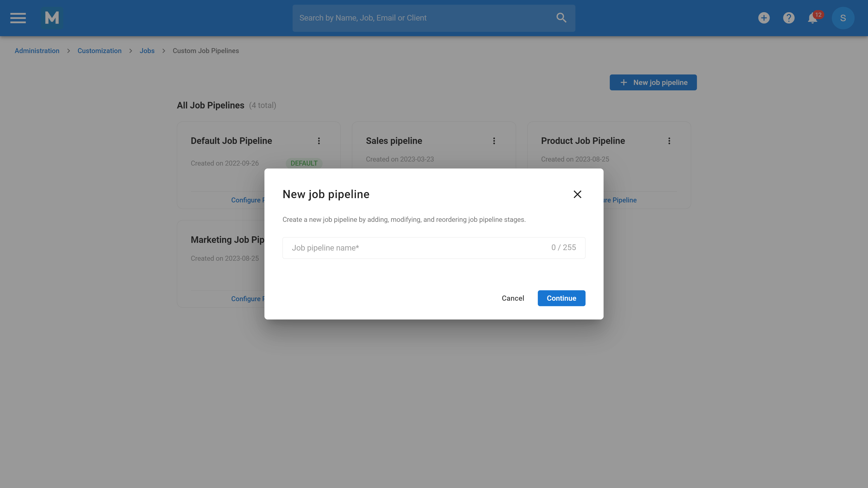Navigate to Jobs breadcrumb
The width and height of the screenshot is (868, 488).
147,51
